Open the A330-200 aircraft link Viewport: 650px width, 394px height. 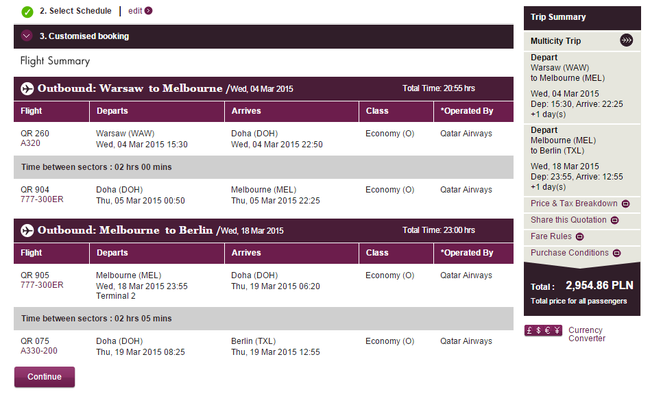click(x=39, y=351)
